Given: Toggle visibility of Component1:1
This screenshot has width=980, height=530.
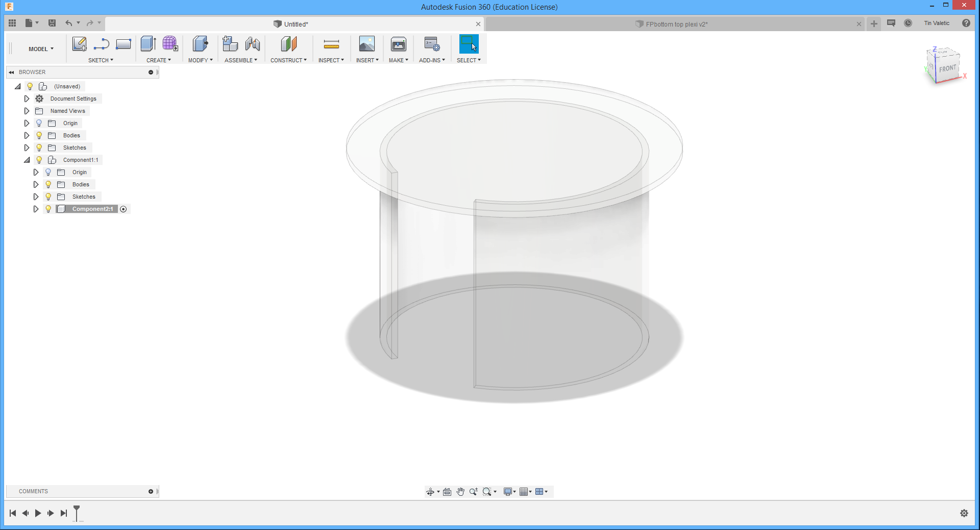Looking at the screenshot, I should pyautogui.click(x=39, y=160).
